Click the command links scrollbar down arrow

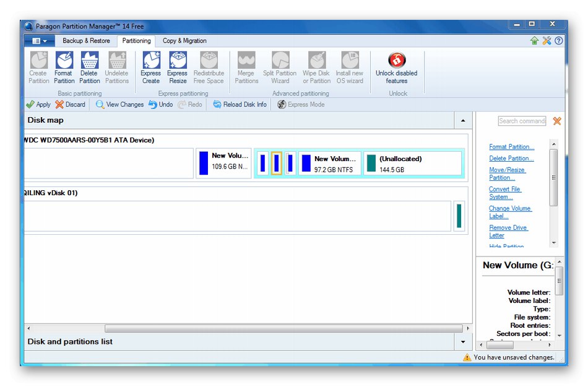(554, 243)
